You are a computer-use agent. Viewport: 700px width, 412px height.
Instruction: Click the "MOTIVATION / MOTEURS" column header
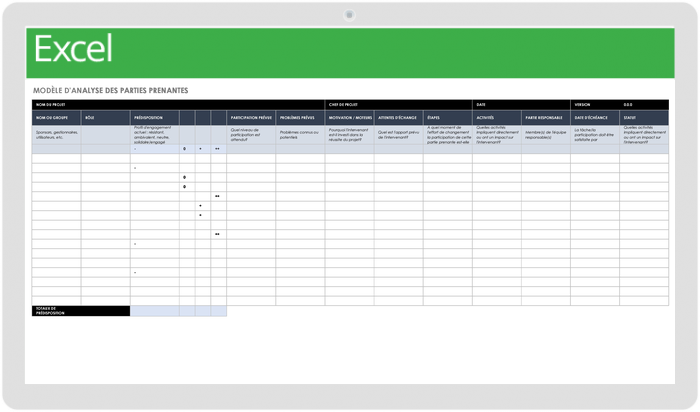click(x=349, y=118)
